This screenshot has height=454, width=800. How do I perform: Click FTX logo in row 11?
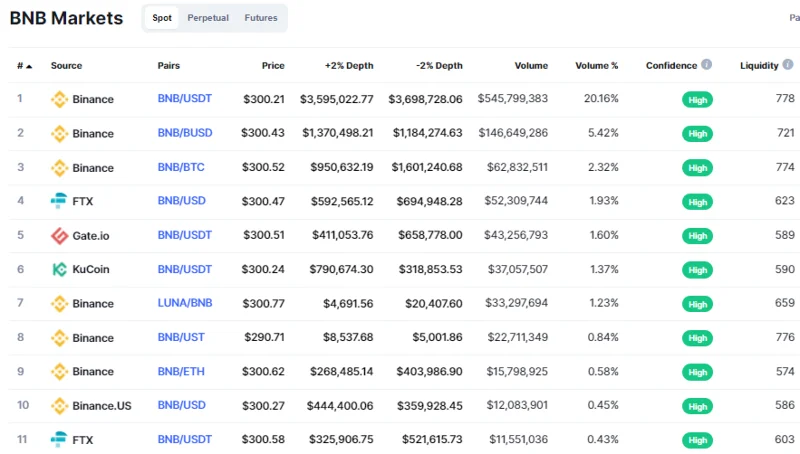tap(59, 439)
